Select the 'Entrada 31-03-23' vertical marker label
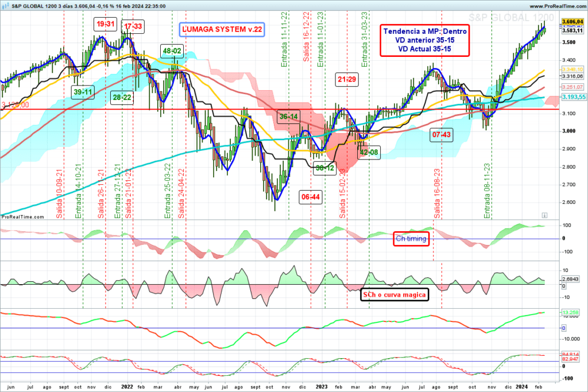The width and height of the screenshot is (588, 392). (365, 40)
